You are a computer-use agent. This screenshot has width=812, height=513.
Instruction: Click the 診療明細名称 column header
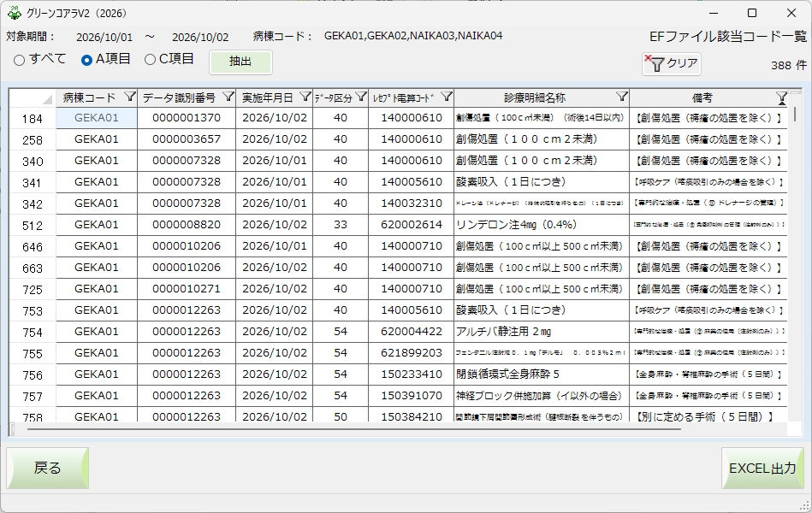[542, 97]
